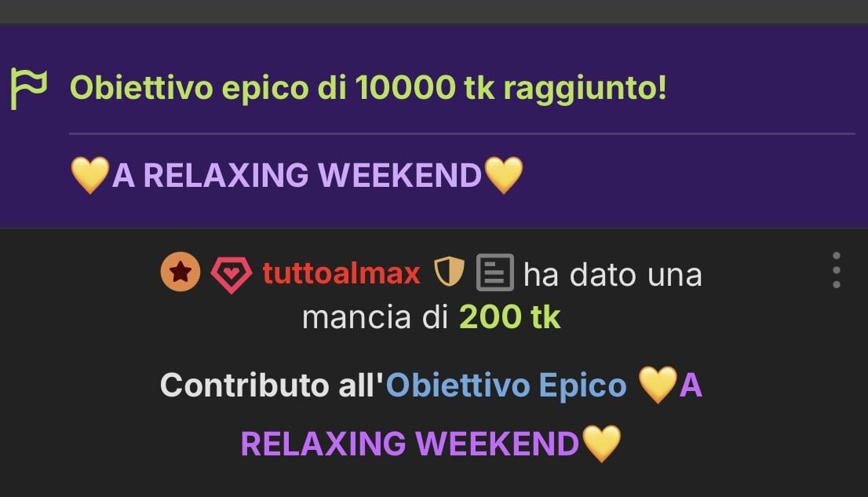This screenshot has height=497, width=868.
Task: Click the purple RELAXING WEEKEND text in tip message
Action: click(410, 444)
